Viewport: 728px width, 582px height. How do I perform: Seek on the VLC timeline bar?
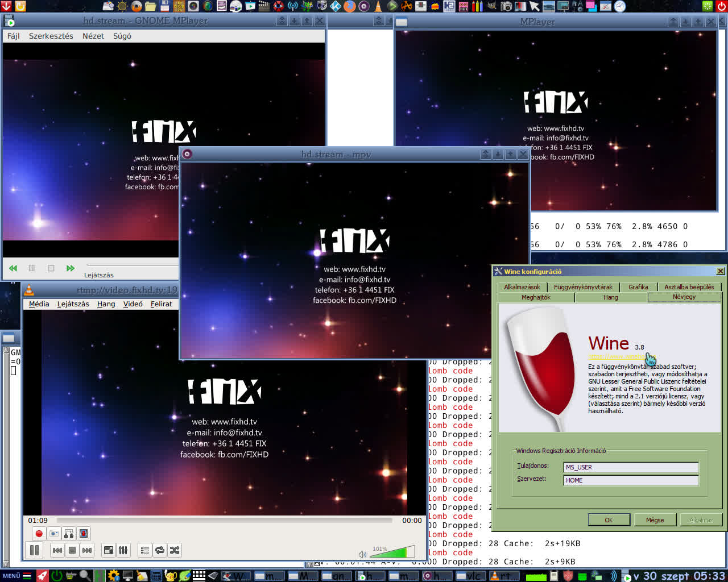225,520
